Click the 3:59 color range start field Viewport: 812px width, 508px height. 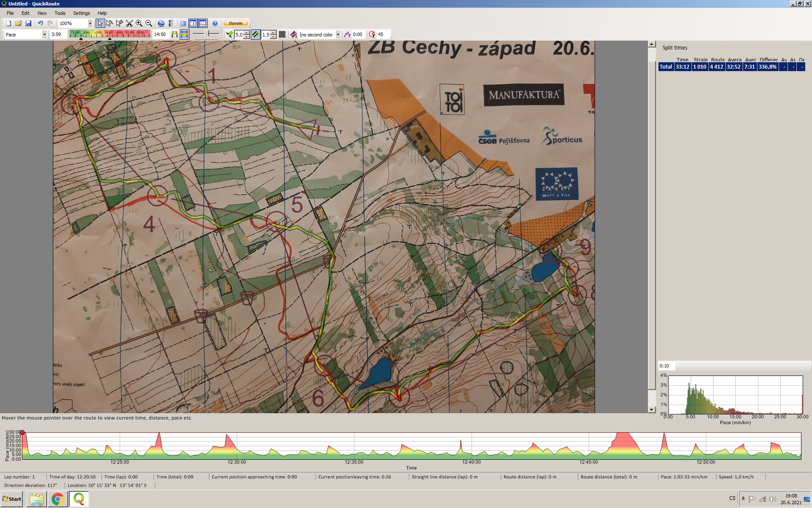tap(58, 35)
